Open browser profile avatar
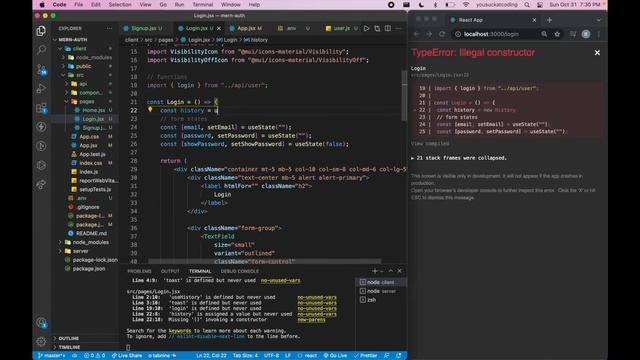Viewport: 640px width, 360px height. pos(586,34)
